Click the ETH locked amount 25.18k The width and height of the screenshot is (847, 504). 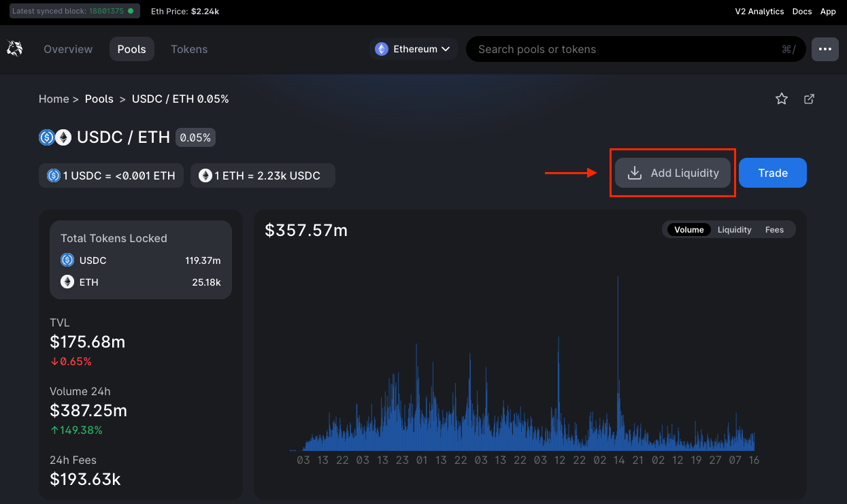point(206,282)
